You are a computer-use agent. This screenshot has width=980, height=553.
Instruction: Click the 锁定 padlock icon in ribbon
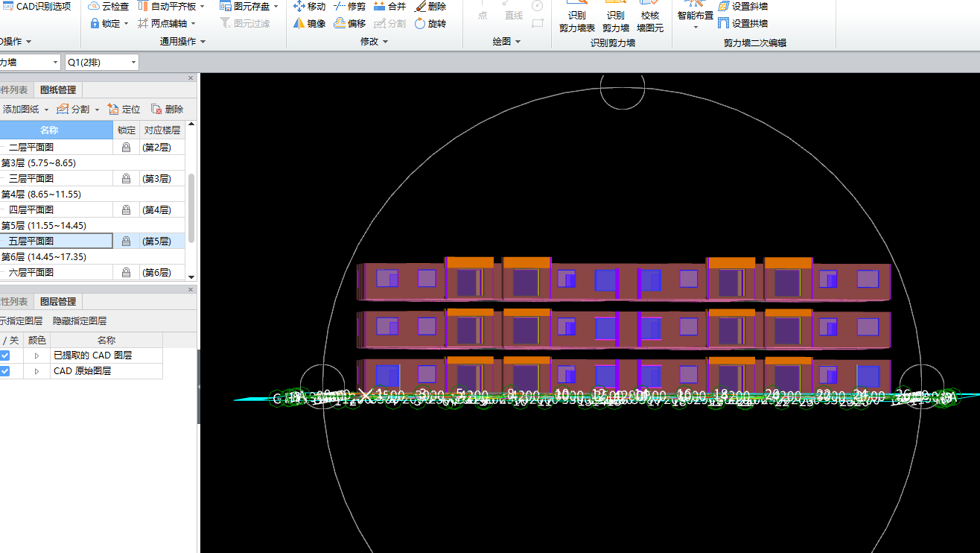(x=95, y=23)
